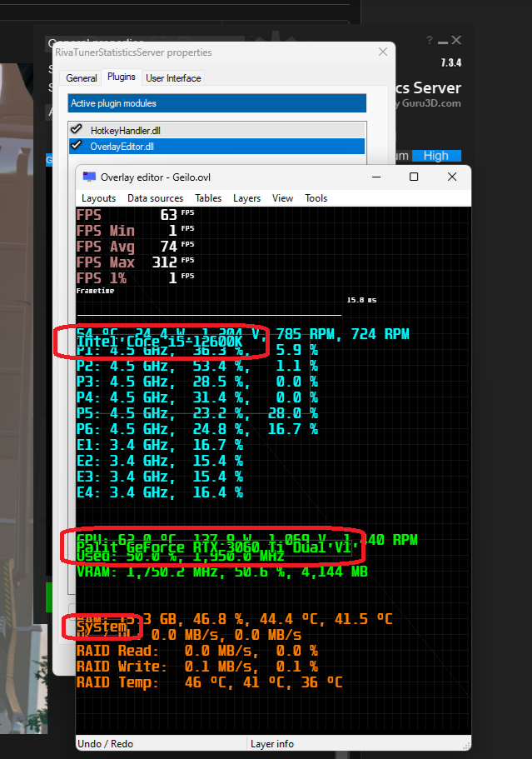Switch to the Plugins tab
The height and width of the screenshot is (759, 532).
[122, 77]
